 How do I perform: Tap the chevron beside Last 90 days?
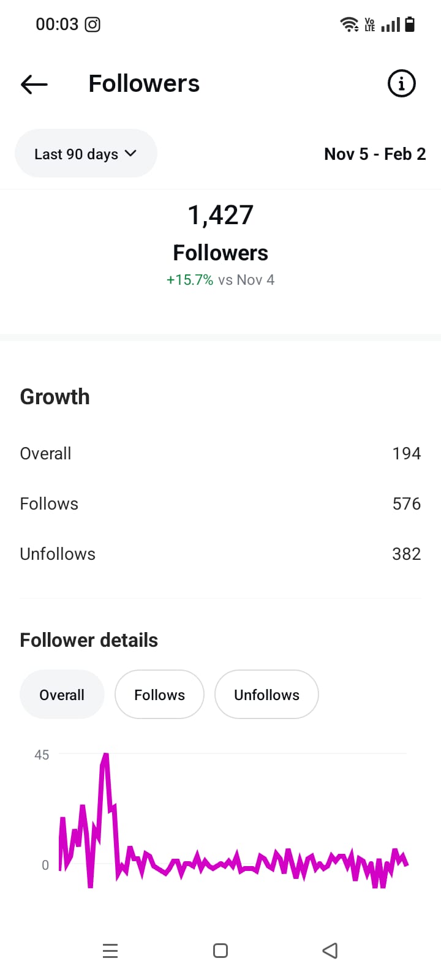pos(130,153)
